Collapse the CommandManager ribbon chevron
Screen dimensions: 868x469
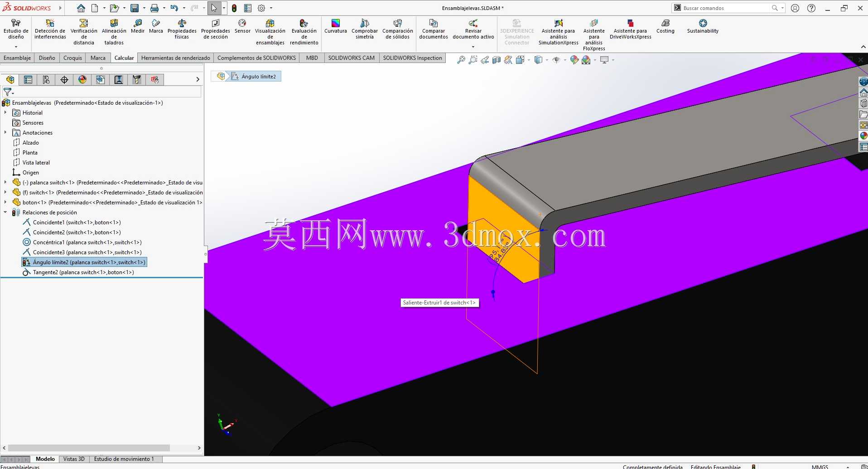pos(863,47)
